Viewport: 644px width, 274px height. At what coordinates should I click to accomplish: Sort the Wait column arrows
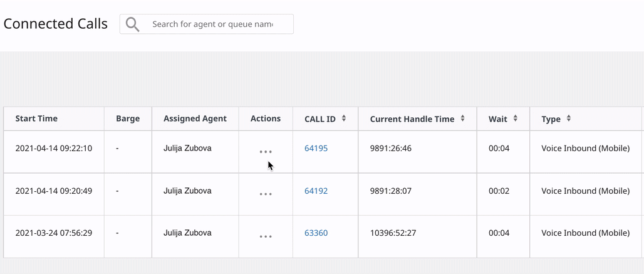click(x=516, y=119)
